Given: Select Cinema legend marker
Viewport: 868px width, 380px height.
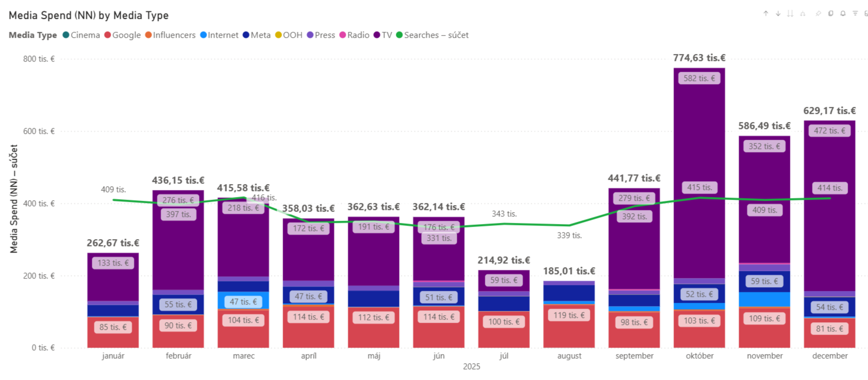Looking at the screenshot, I should coord(66,35).
